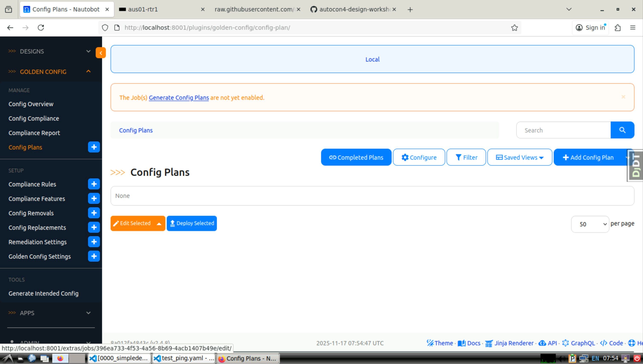This screenshot has height=364, width=643.
Task: Reload the page with the refresh icon
Action: point(41,27)
